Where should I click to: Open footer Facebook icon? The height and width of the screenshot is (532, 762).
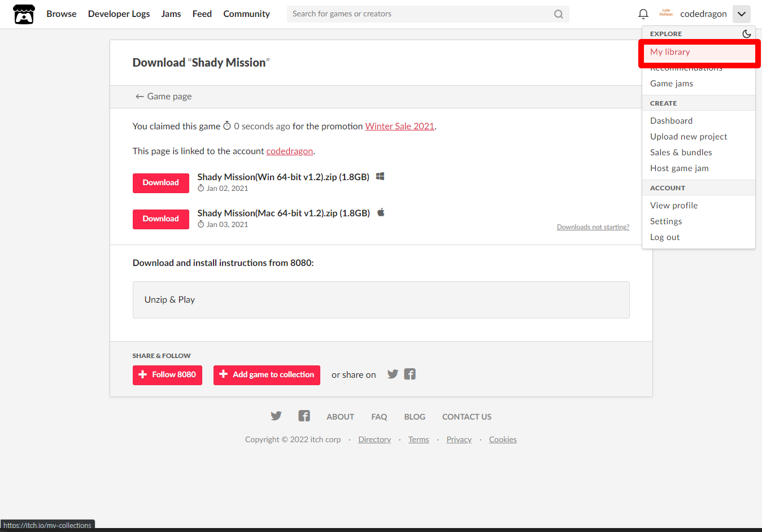pyautogui.click(x=304, y=416)
